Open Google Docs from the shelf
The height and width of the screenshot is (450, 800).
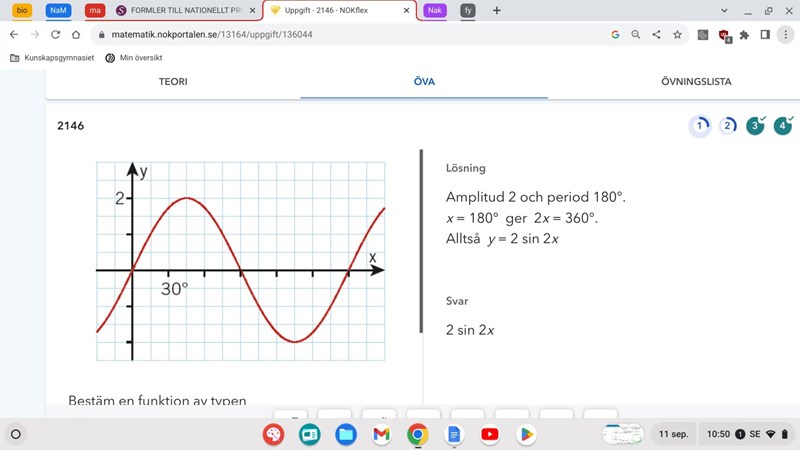(453, 434)
